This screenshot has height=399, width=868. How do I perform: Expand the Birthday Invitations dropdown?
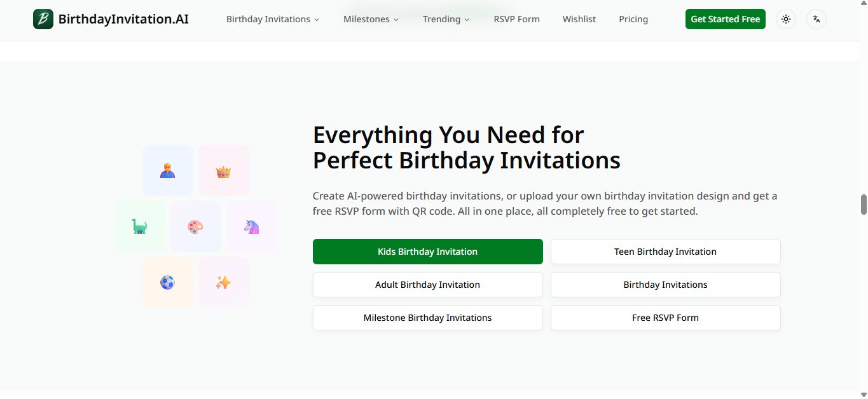point(272,19)
